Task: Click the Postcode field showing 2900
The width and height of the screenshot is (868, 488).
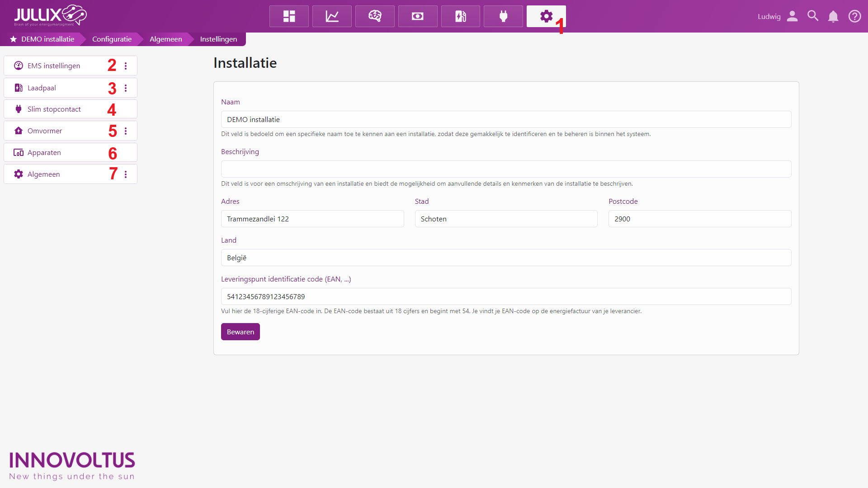Action: click(699, 219)
